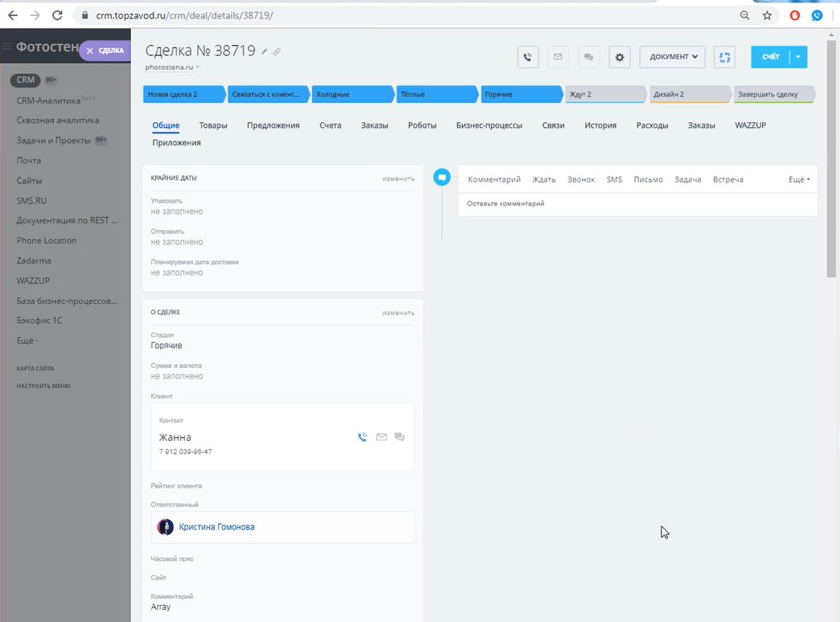The image size is (840, 622).
Task: Email contact Жанна via envelope icon
Action: click(382, 437)
